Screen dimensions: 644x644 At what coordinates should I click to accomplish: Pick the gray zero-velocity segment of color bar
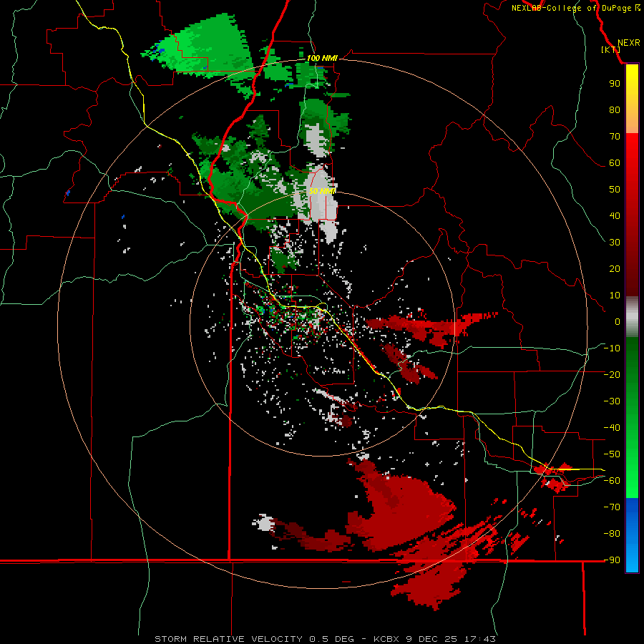tap(632, 317)
